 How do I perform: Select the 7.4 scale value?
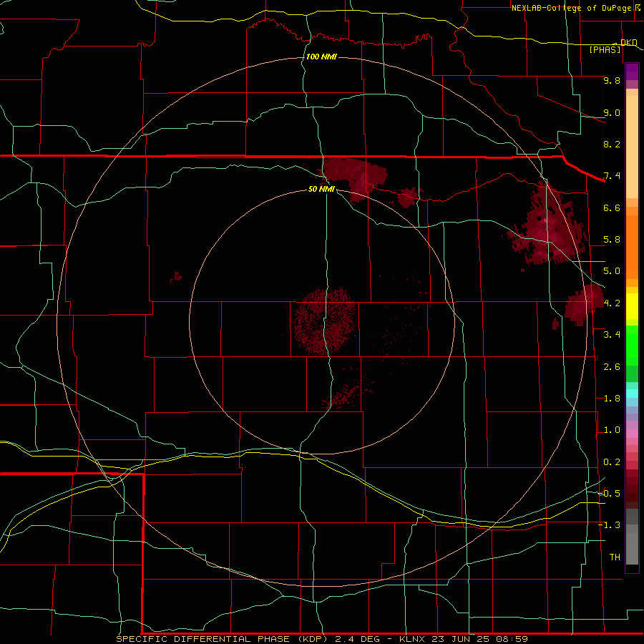tap(612, 176)
